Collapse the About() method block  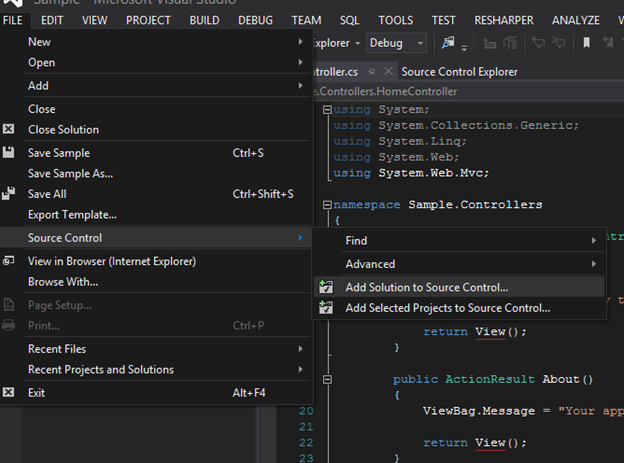click(x=327, y=379)
